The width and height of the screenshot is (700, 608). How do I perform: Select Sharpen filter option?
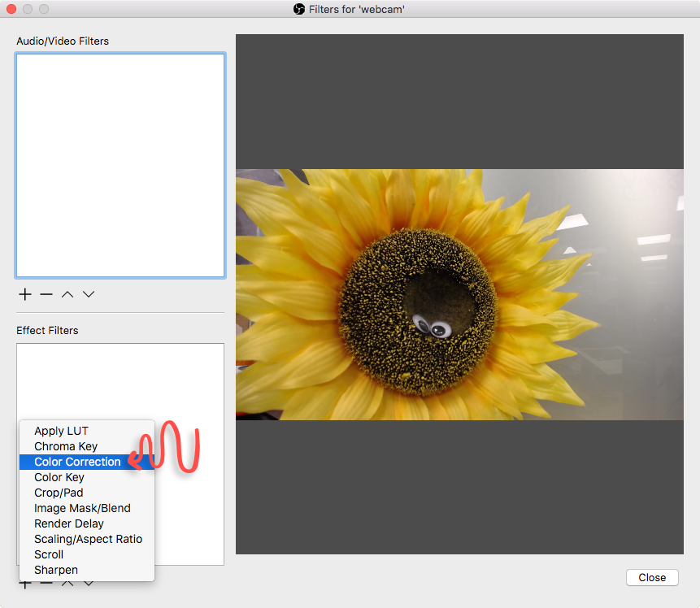tap(87, 570)
